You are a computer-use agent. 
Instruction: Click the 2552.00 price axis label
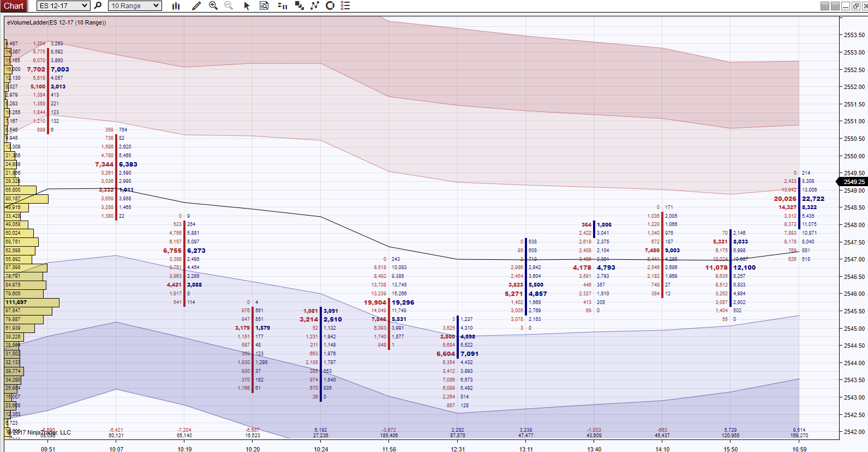tap(854, 87)
